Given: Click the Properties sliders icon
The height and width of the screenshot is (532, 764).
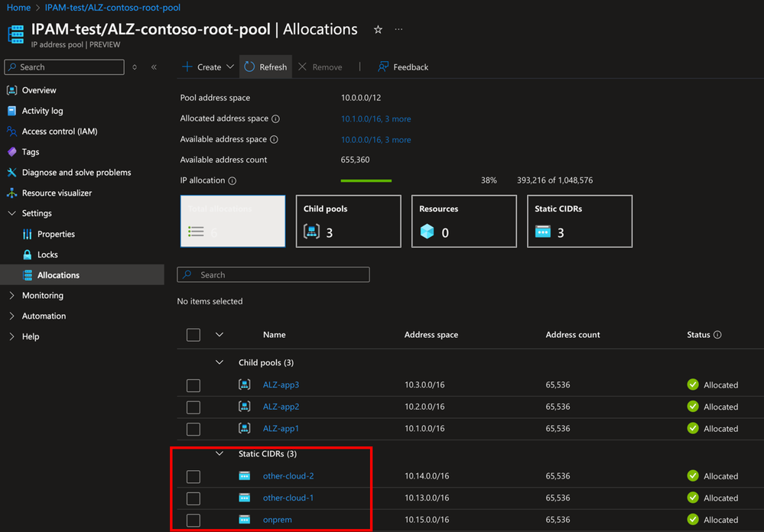Looking at the screenshot, I should 28,235.
